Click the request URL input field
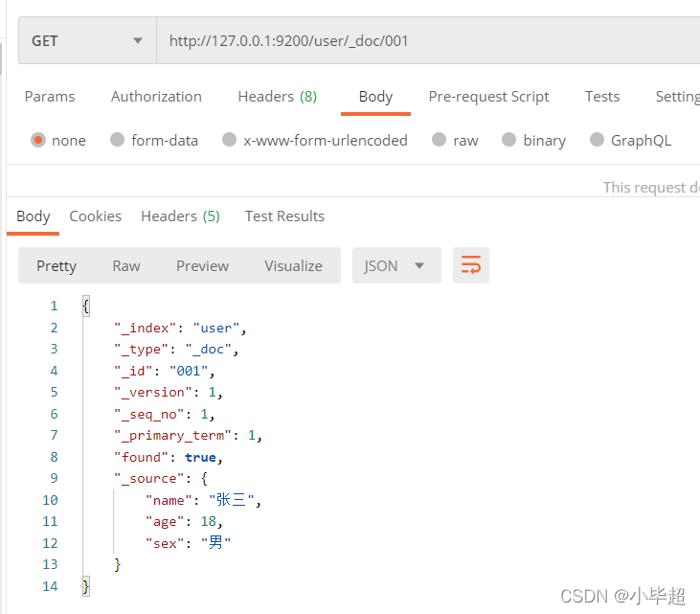Image resolution: width=700 pixels, height=614 pixels. (428, 40)
